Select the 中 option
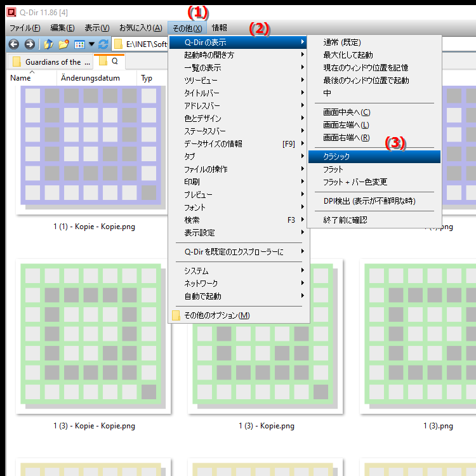Image resolution: width=476 pixels, height=476 pixels. click(x=374, y=93)
